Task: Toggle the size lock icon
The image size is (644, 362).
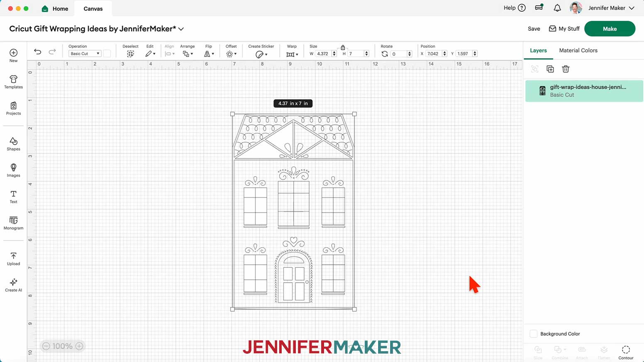Action: point(343,47)
